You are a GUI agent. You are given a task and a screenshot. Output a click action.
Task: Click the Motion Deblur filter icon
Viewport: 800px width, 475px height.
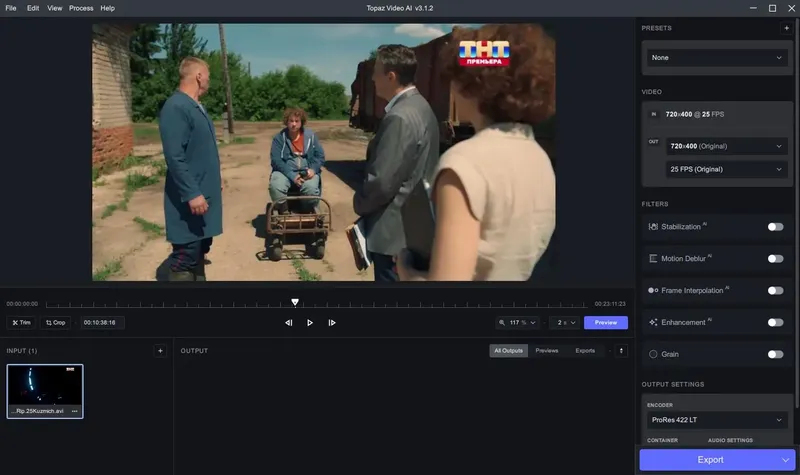click(x=653, y=259)
